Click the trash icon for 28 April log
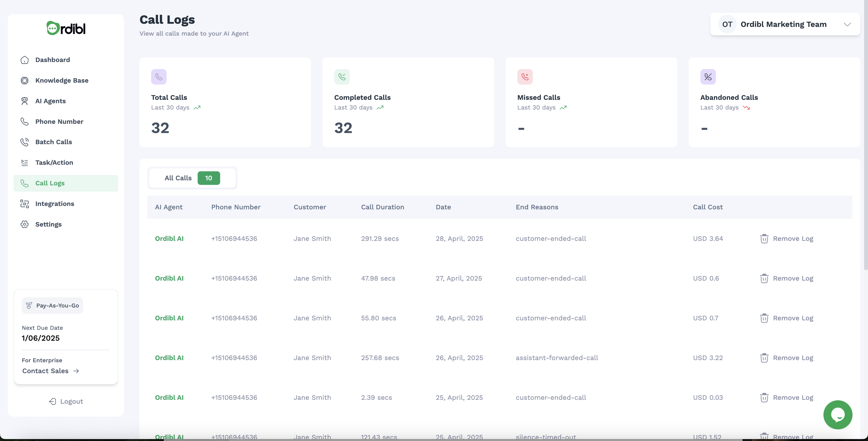Viewport: 868px width, 441px height. click(764, 239)
